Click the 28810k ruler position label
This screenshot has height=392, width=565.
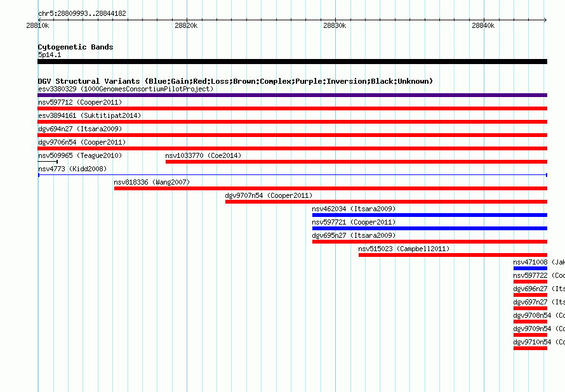coord(38,25)
